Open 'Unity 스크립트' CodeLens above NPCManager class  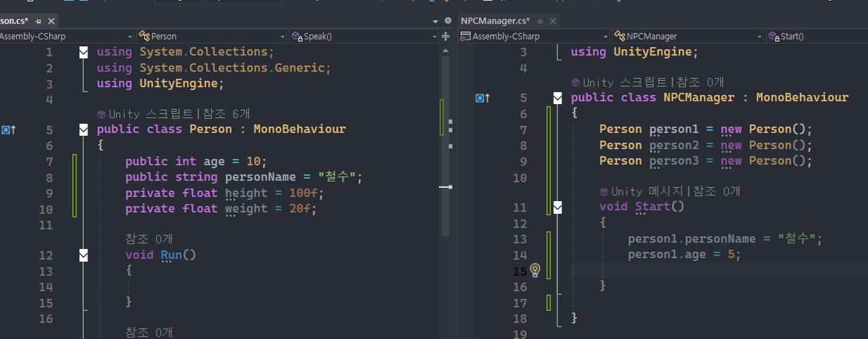pos(625,82)
